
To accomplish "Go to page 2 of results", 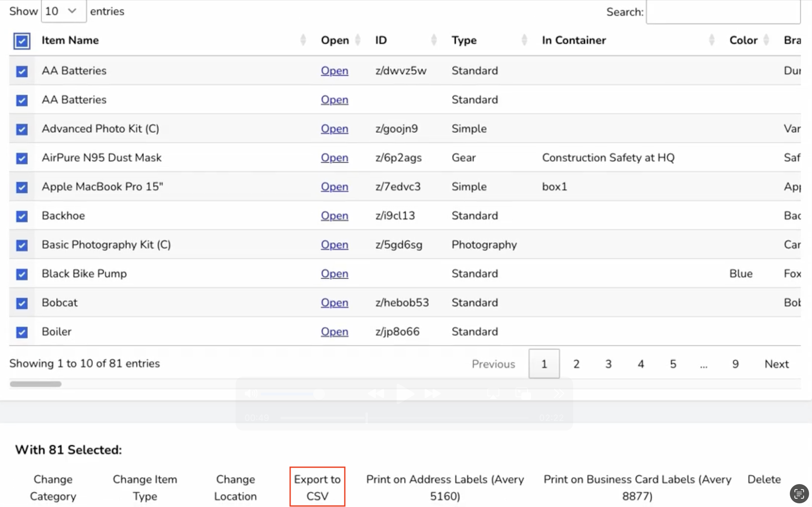I will point(576,364).
